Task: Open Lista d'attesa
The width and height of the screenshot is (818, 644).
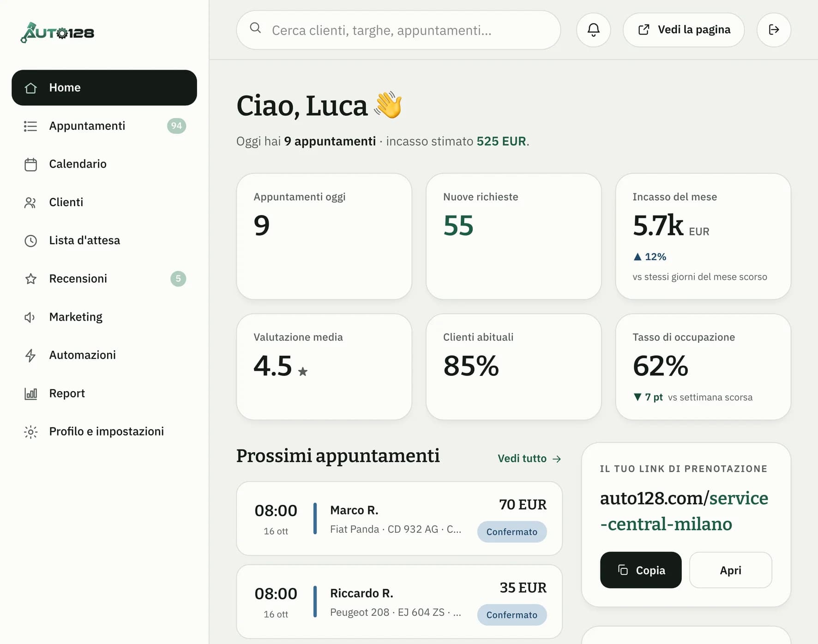Action: coord(104,241)
